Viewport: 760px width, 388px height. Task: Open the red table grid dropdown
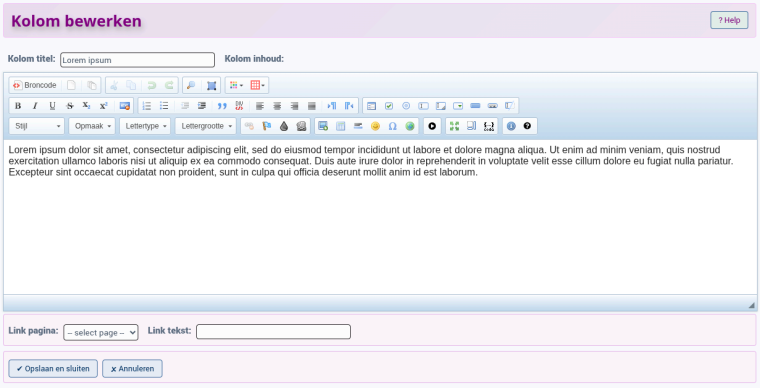(x=257, y=85)
